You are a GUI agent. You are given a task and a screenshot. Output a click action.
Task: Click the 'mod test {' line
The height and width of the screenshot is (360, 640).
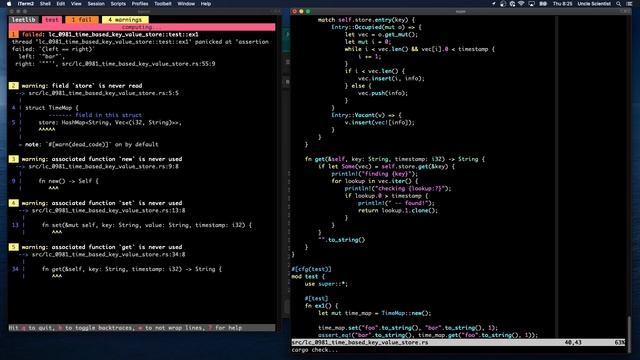(308, 277)
